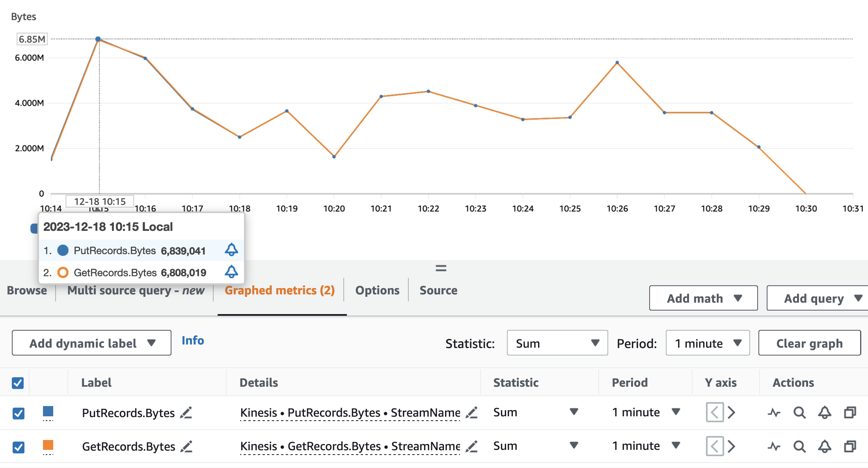Click alarm bell next to GetRecords.Bytes tooltip

coord(231,272)
